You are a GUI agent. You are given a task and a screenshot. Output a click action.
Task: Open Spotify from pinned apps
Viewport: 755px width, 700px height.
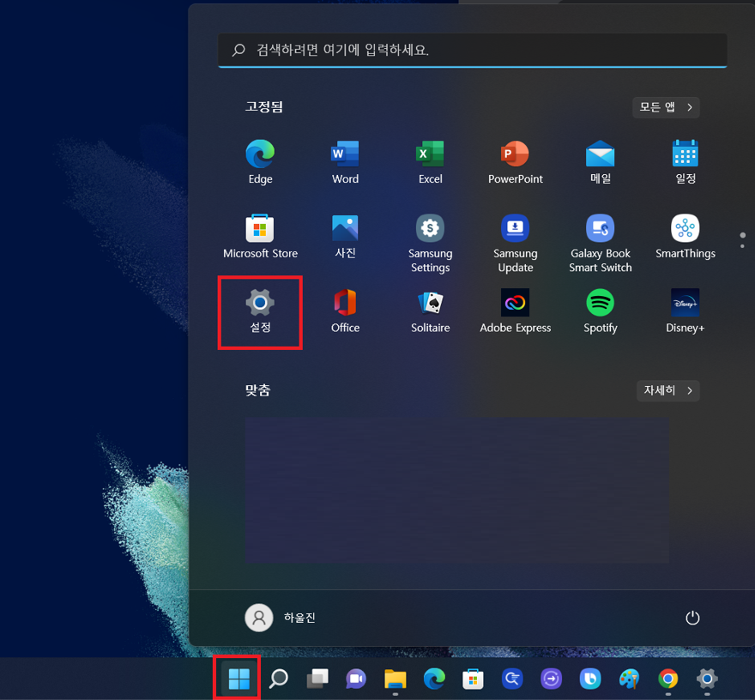(601, 312)
